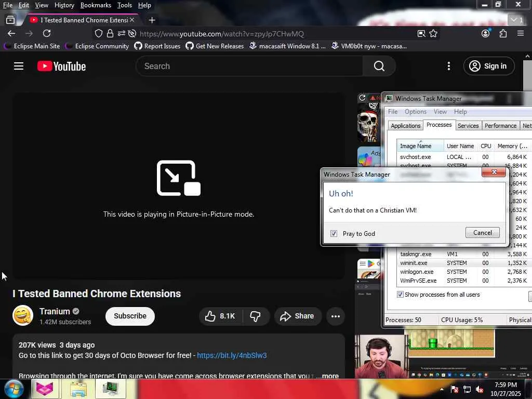
Task: Open the tracking protection shield icon
Action: click(98, 33)
